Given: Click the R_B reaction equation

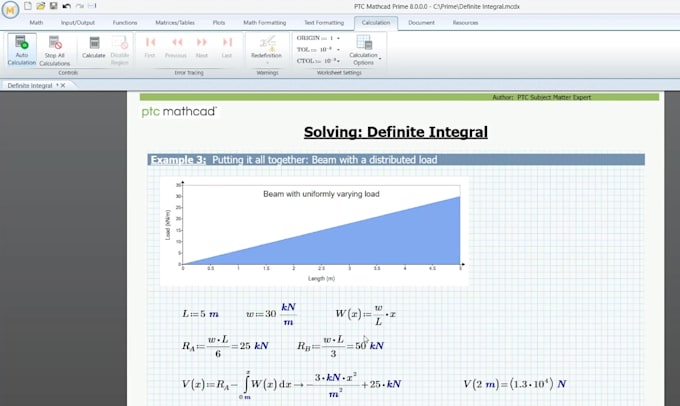Looking at the screenshot, I should tap(340, 346).
